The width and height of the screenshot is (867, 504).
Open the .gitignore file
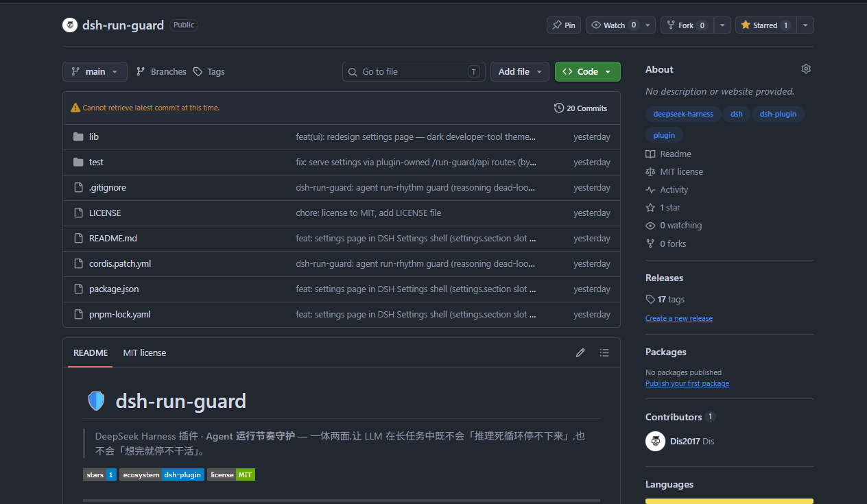pos(108,188)
